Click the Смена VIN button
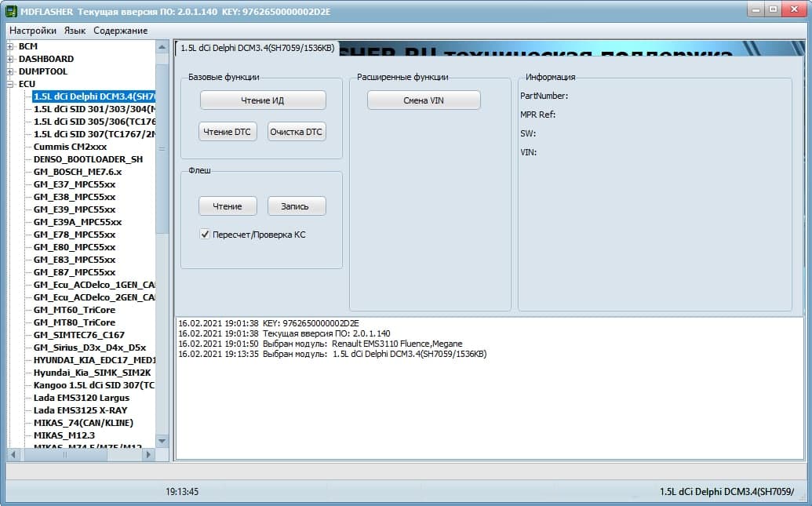The image size is (812, 506). coord(424,100)
